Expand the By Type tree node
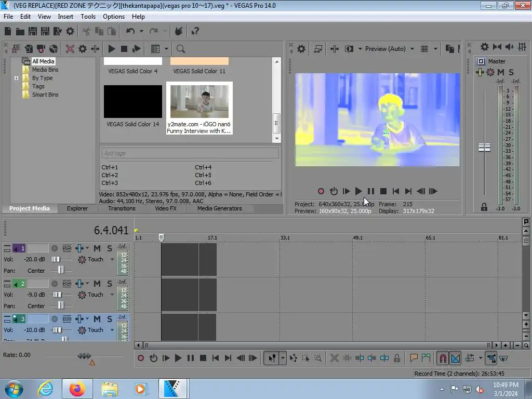 pyautogui.click(x=16, y=78)
